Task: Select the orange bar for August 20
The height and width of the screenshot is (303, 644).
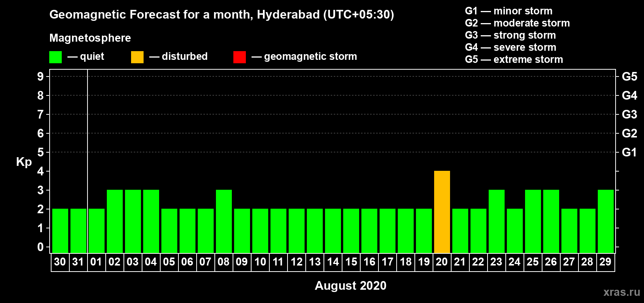Action: [442, 212]
